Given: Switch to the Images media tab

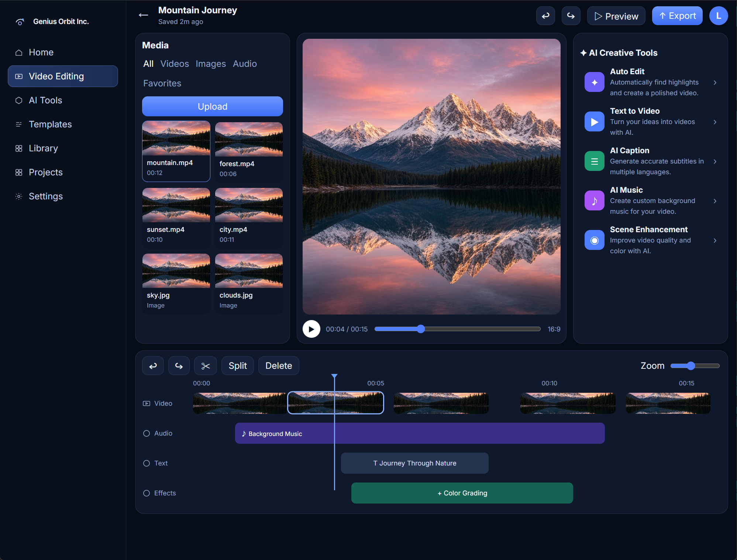Looking at the screenshot, I should (211, 64).
